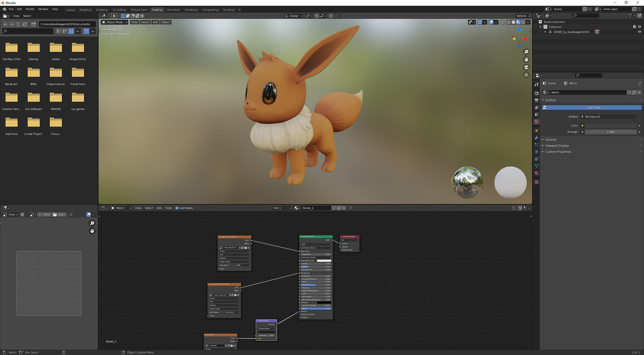The width and height of the screenshot is (644, 355).
Task: Toggle camera view gizmo in viewport
Action: coord(526,67)
